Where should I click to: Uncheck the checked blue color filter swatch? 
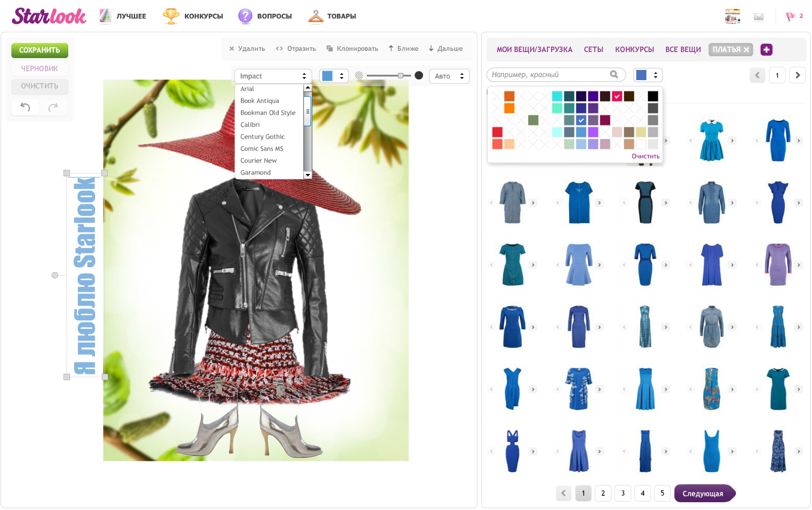(x=581, y=120)
